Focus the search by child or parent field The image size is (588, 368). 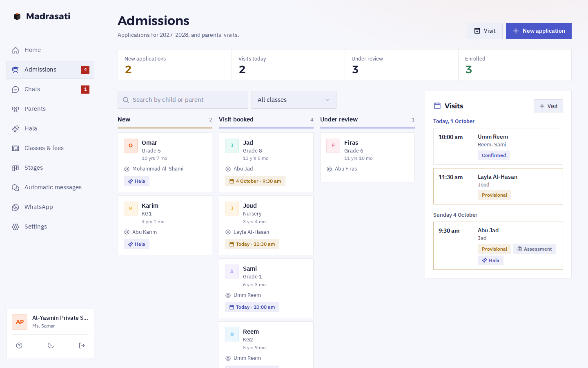(x=183, y=100)
